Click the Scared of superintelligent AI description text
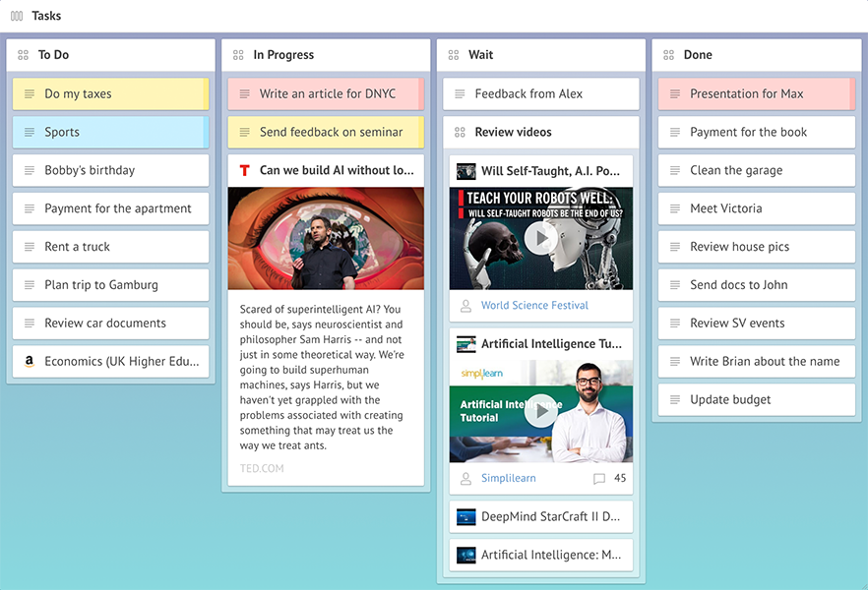The height and width of the screenshot is (590, 868). pyautogui.click(x=322, y=378)
